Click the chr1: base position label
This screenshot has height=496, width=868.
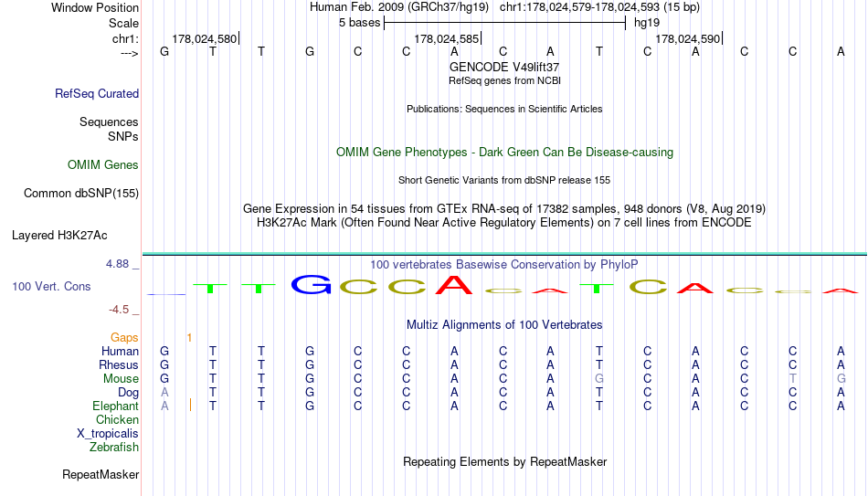click(126, 38)
